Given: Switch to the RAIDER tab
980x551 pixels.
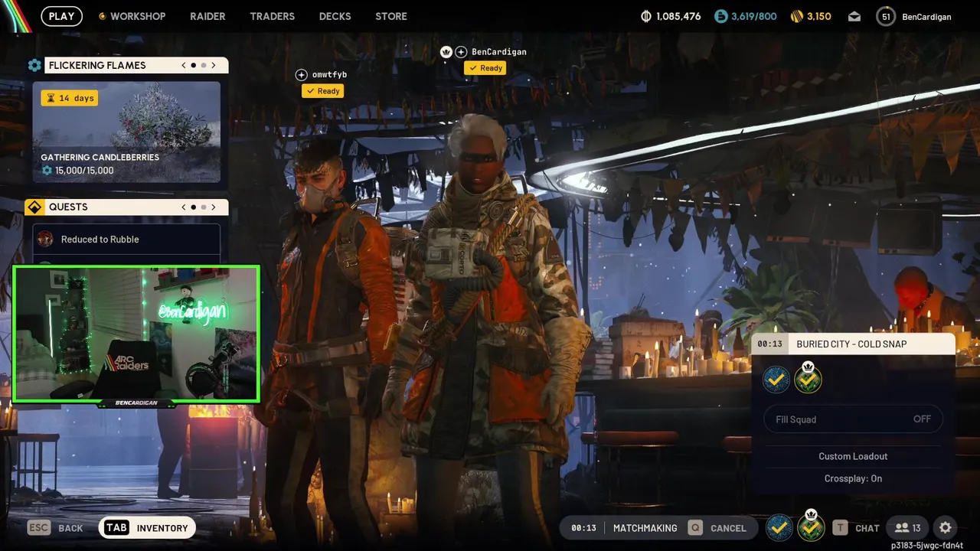Looking at the screenshot, I should (x=207, y=16).
